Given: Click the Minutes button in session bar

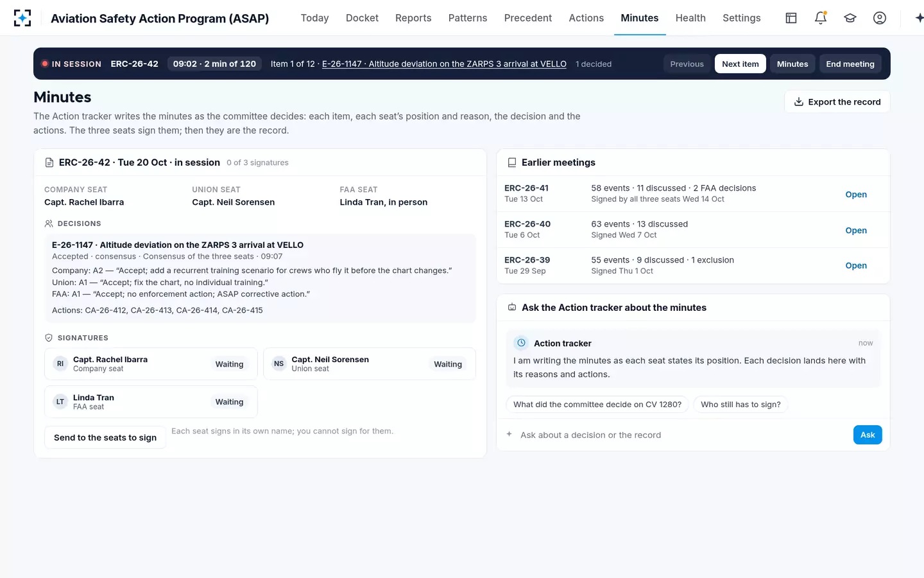Looking at the screenshot, I should 792,64.
